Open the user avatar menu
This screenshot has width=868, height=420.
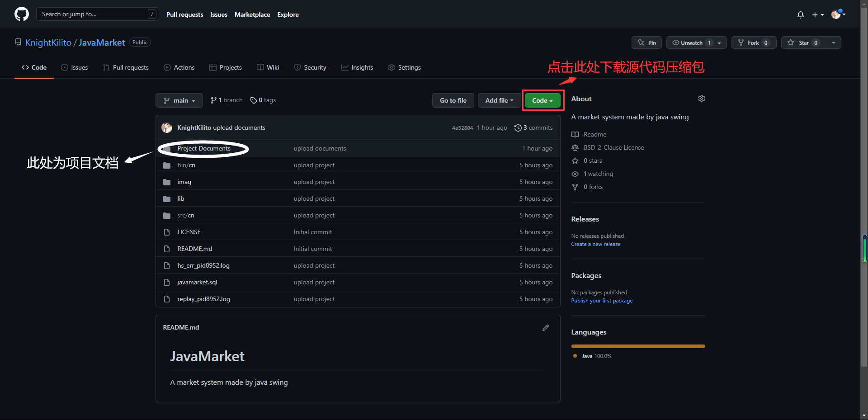pos(839,14)
